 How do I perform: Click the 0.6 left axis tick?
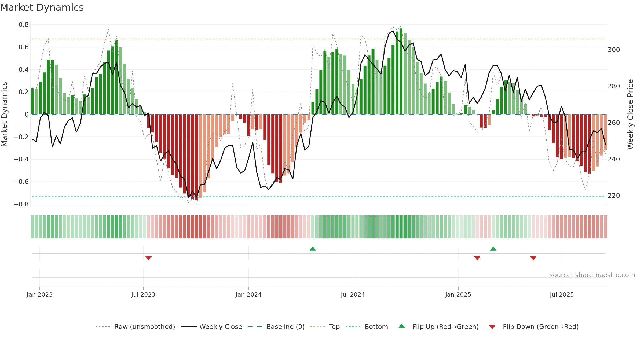point(24,47)
